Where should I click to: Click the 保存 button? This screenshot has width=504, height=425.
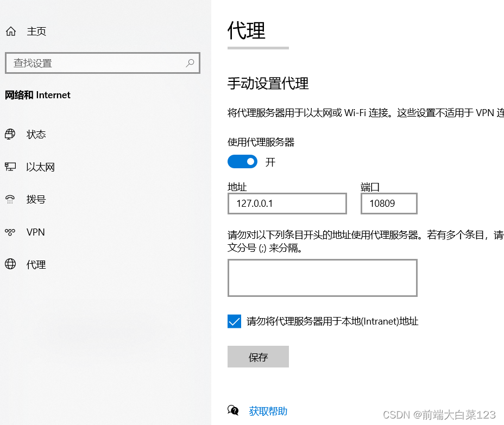pos(258,357)
